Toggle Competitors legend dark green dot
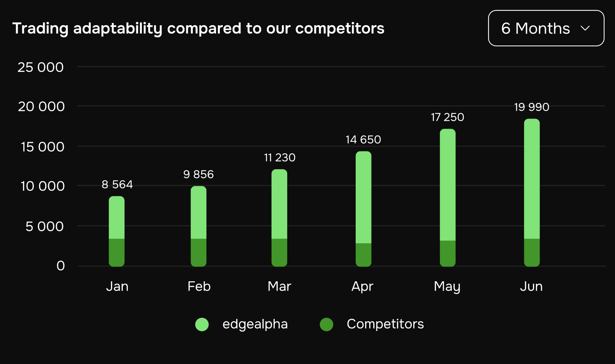 [x=326, y=324]
